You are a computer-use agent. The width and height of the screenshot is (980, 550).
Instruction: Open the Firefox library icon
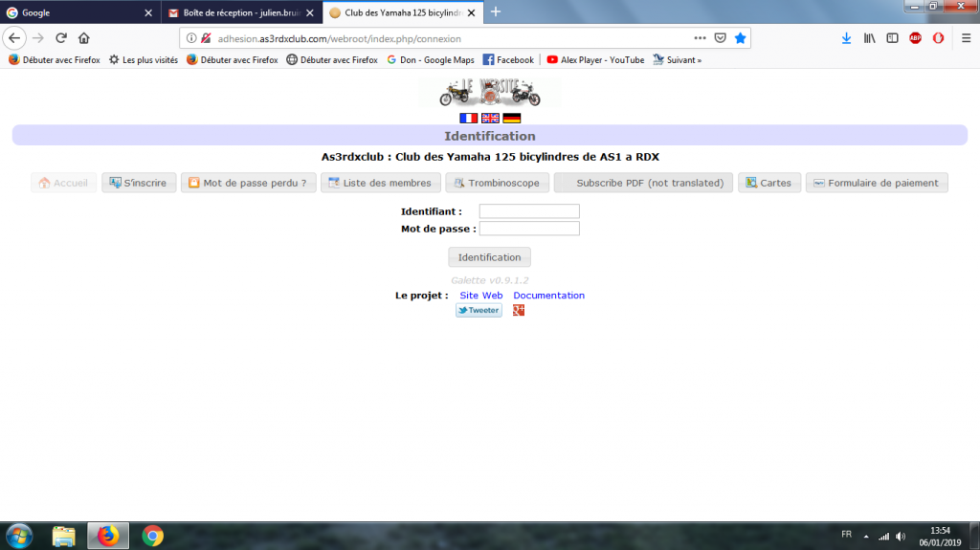[x=869, y=38]
